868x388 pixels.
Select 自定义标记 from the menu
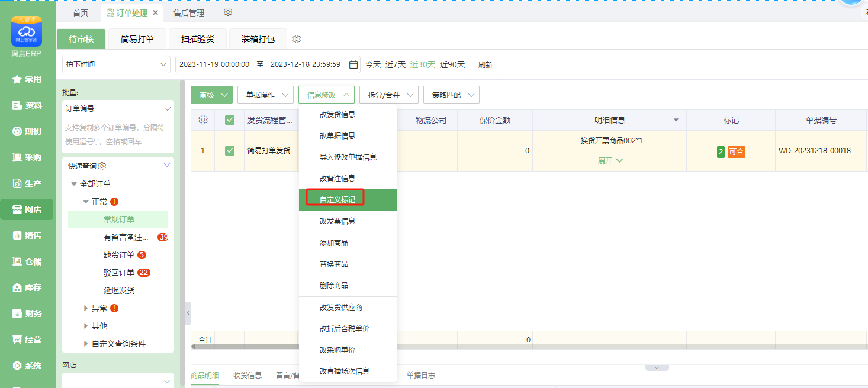337,200
